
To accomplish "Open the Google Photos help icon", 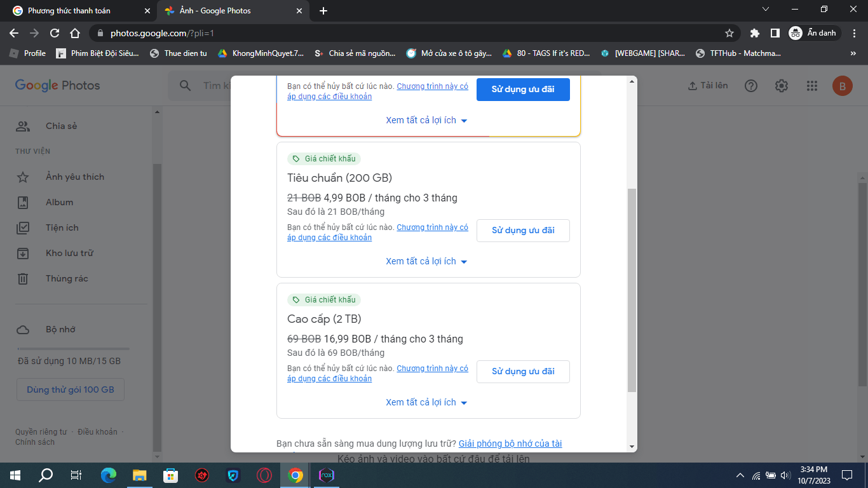I will pyautogui.click(x=751, y=86).
